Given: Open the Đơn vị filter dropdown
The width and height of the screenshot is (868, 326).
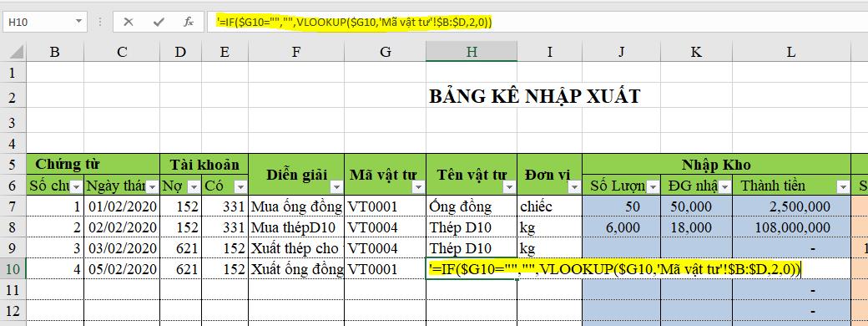Looking at the screenshot, I should point(574,187).
